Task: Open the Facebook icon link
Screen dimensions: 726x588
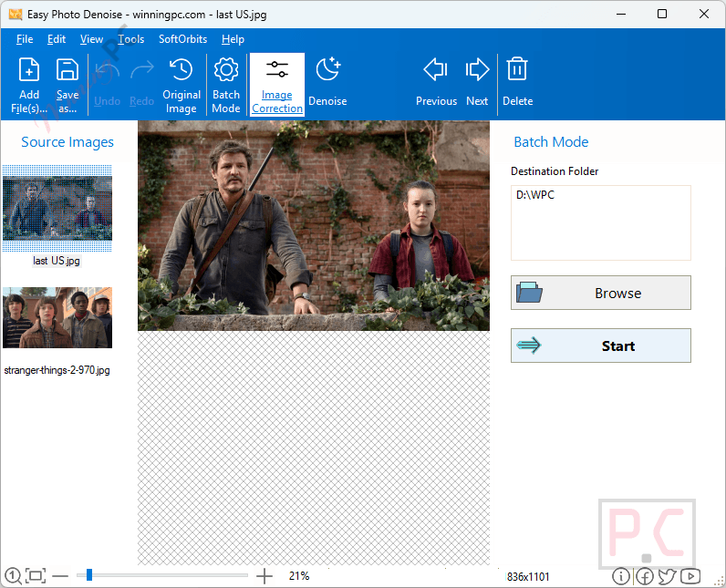Action: click(645, 576)
